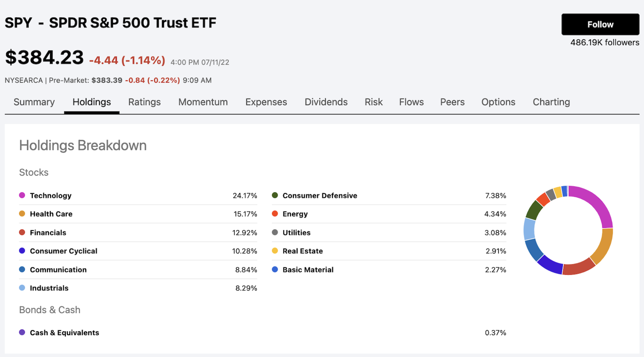644x357 pixels.
Task: Click the 15.17% Health Care value
Action: (245, 214)
